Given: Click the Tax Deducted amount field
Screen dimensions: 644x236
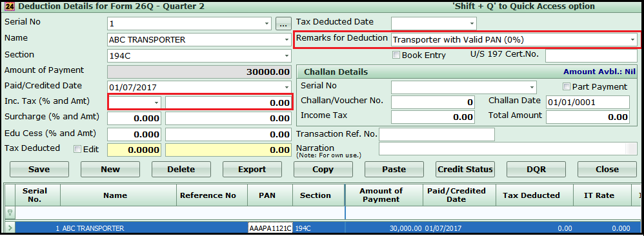Looking at the screenshot, I should click(228, 150).
